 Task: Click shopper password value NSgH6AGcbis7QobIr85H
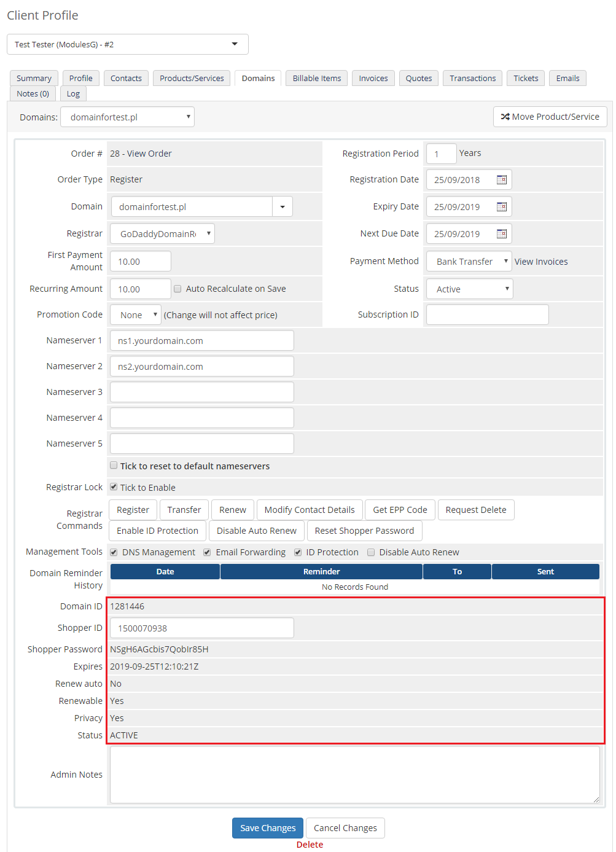click(x=159, y=649)
